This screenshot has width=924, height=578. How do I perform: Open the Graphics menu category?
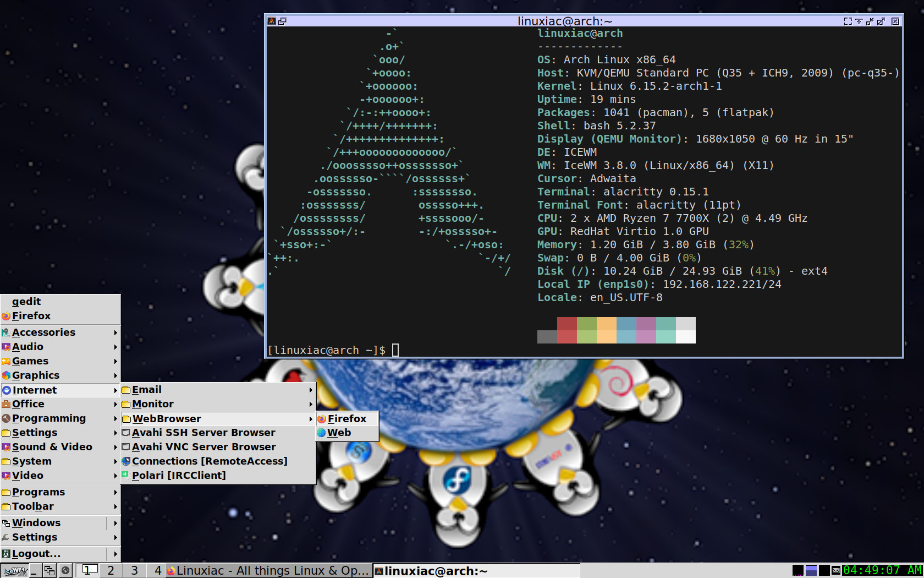pos(61,375)
